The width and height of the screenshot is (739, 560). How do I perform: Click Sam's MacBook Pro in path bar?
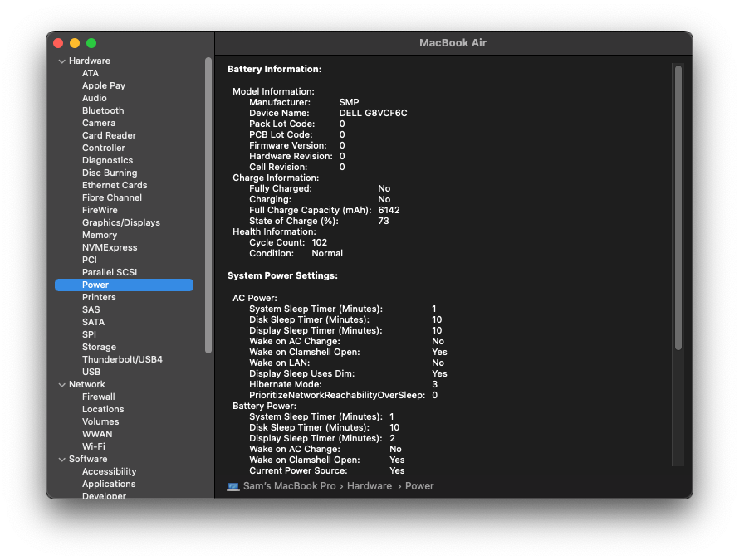click(290, 486)
